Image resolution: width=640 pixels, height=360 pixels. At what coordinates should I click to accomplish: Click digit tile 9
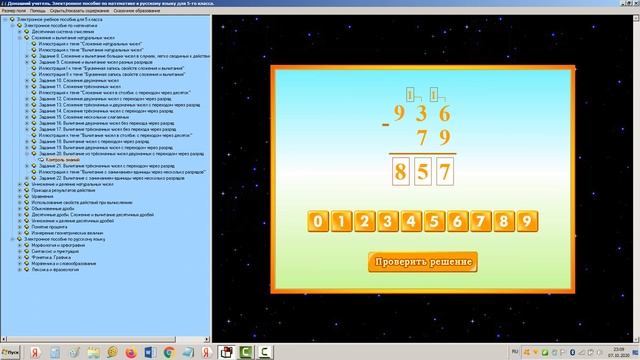pos(527,221)
